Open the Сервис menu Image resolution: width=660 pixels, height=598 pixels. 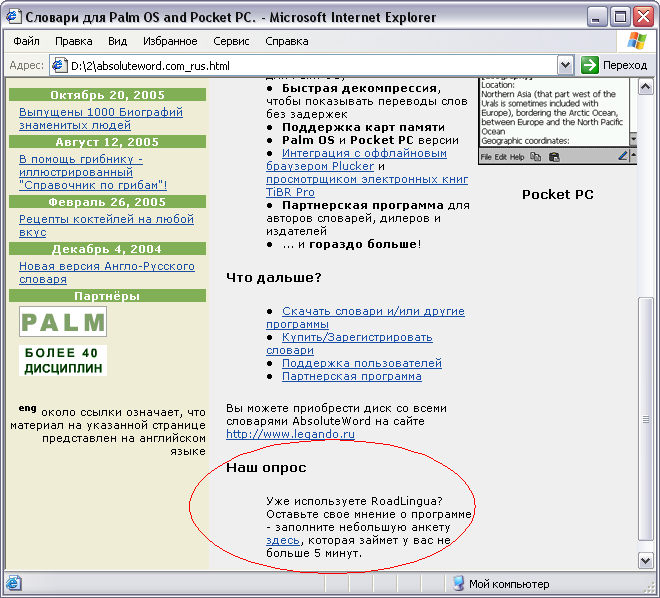click(x=231, y=41)
